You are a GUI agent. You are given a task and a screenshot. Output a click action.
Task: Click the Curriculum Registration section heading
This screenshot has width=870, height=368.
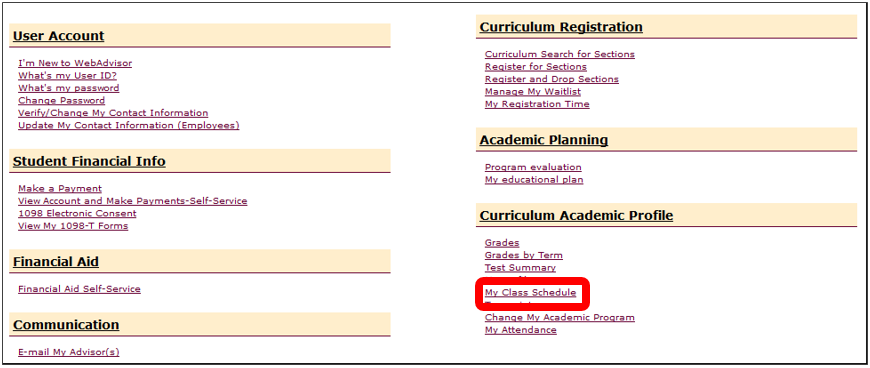pyautogui.click(x=561, y=27)
